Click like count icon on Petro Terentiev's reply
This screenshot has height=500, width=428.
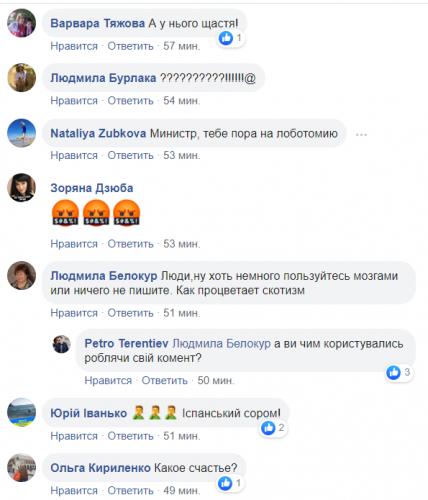393,372
